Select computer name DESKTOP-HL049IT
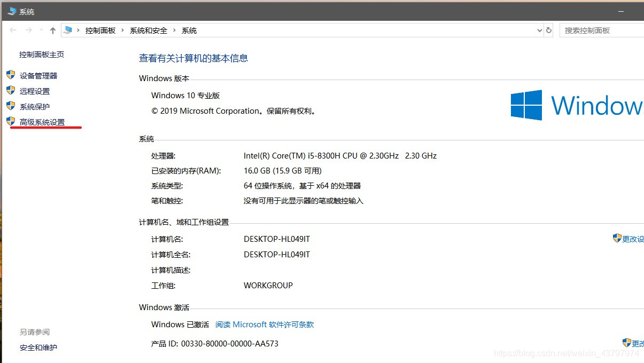The height and width of the screenshot is (363, 644). [x=277, y=239]
